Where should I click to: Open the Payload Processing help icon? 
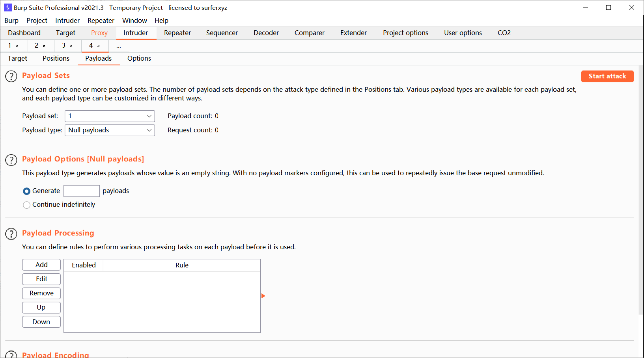[x=11, y=234]
